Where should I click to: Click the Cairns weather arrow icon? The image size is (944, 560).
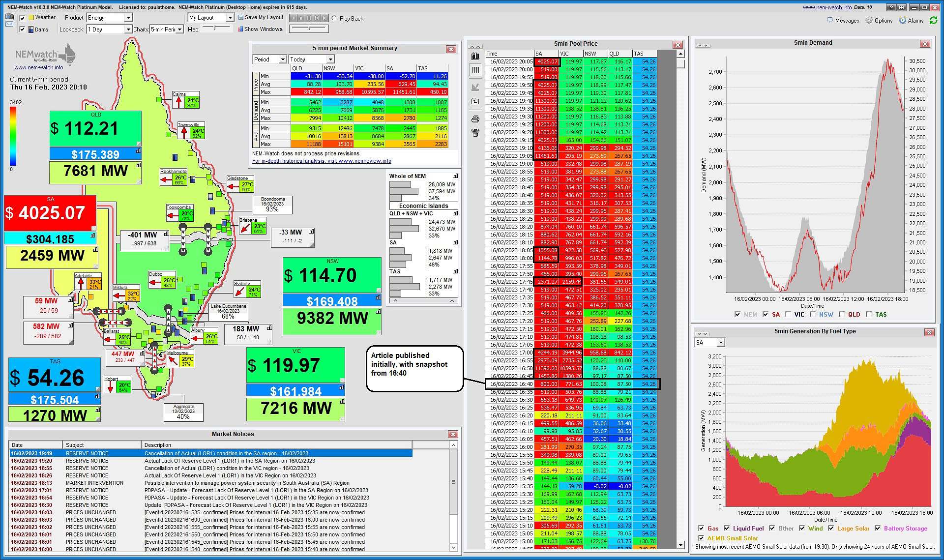pyautogui.click(x=179, y=102)
